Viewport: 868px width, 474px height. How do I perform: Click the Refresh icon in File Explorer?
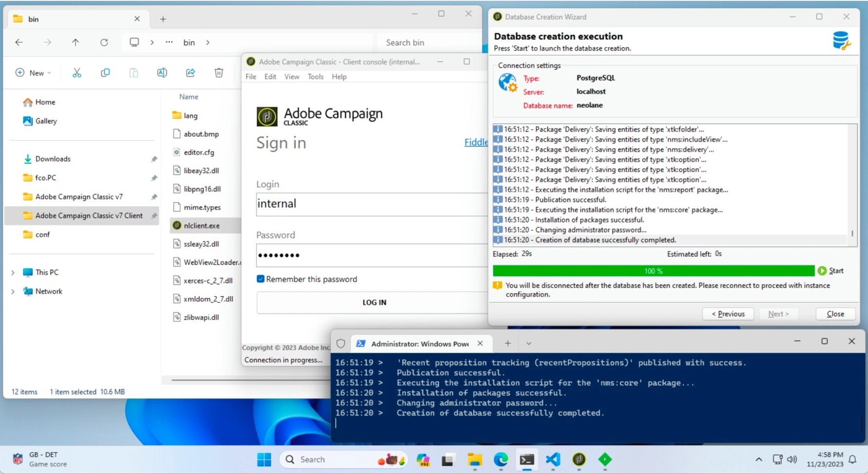click(x=104, y=42)
